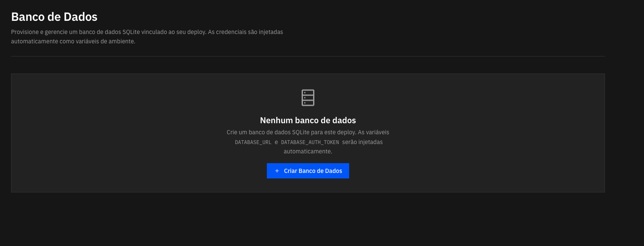Click the horizontal divider under the page description
Screen dimensions: 644x246
[x=308, y=55]
